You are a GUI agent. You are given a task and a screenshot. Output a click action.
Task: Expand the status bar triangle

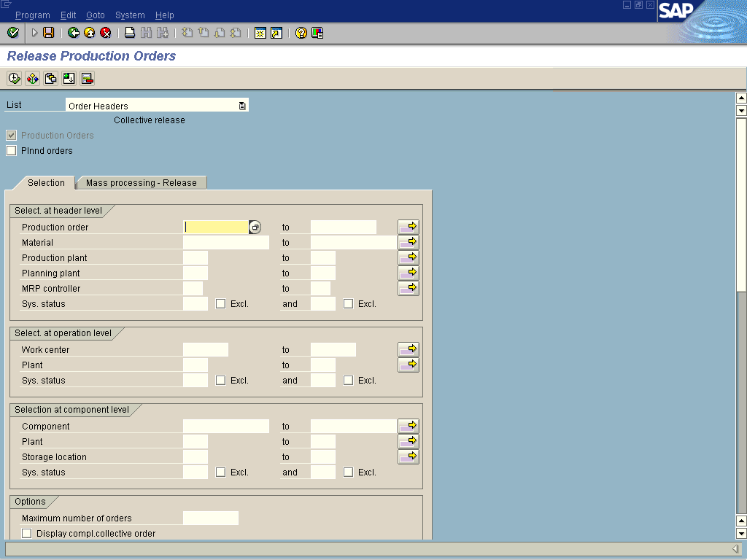[735, 548]
